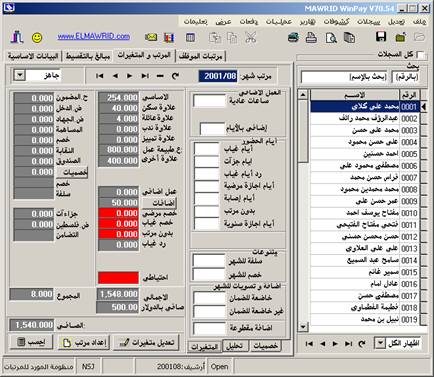Click employee list scrollbar down arrow
Screen dimensions: 434x377
(x=303, y=327)
